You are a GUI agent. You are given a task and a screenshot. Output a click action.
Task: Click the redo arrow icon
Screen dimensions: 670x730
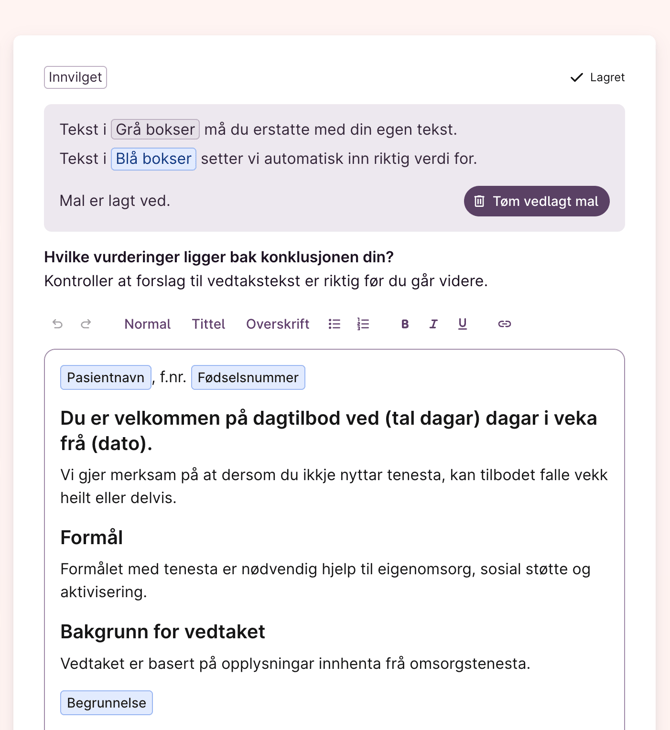click(86, 324)
